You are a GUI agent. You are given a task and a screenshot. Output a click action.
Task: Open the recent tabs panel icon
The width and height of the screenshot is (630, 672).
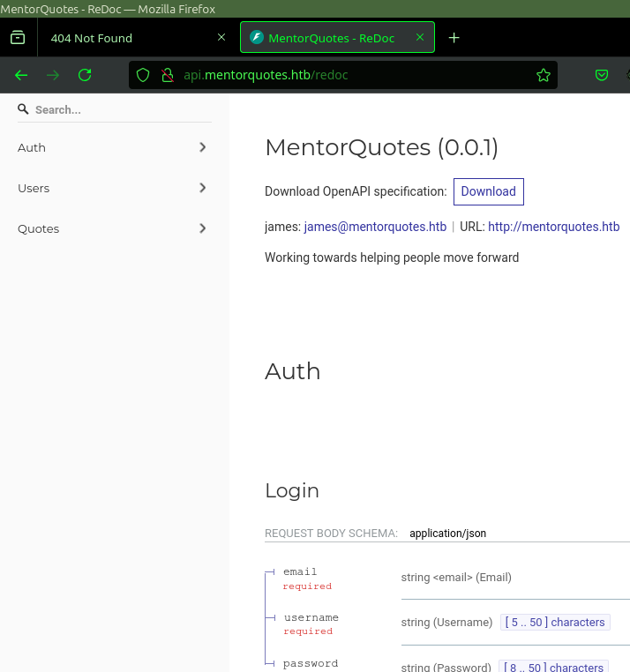(18, 38)
